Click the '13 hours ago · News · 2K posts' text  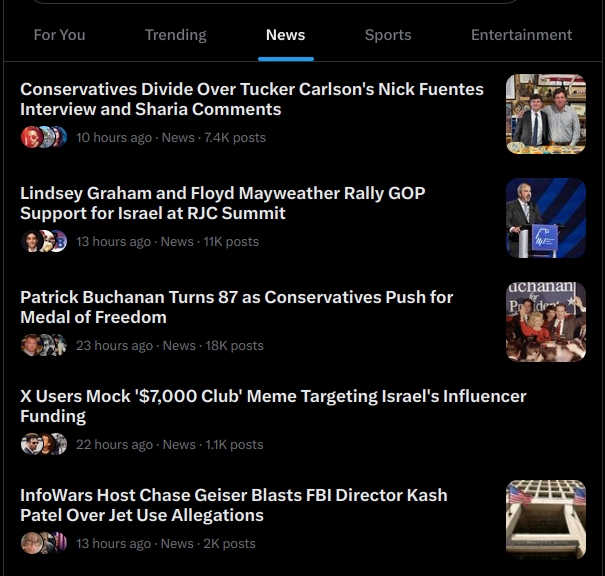166,544
